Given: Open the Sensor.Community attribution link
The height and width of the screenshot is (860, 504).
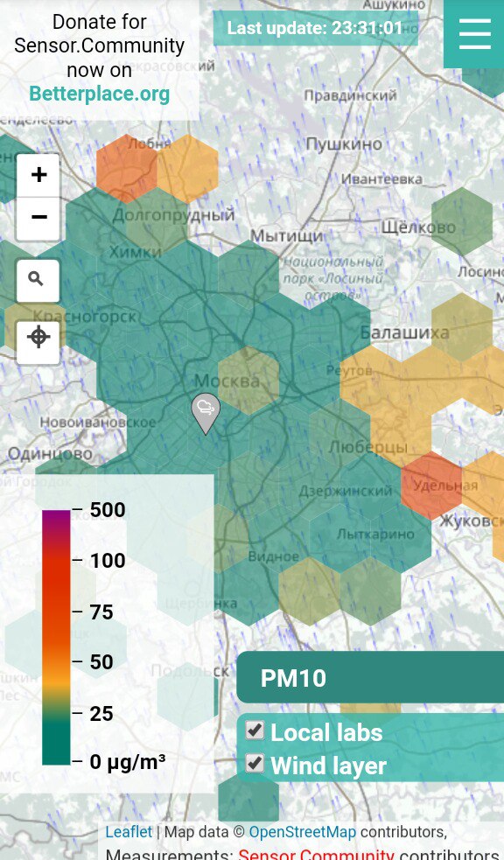Looking at the screenshot, I should click(316, 853).
